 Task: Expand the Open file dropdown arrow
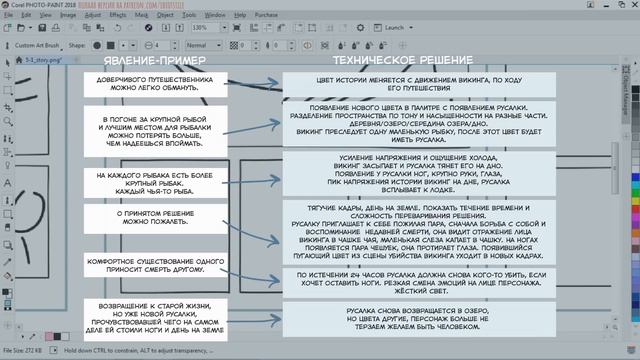(30, 28)
